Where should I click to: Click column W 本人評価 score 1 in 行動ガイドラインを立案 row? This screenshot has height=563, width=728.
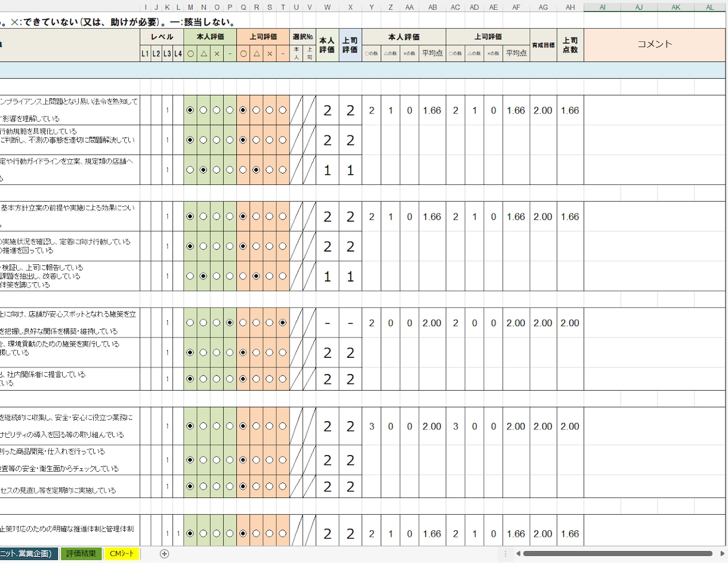point(328,170)
